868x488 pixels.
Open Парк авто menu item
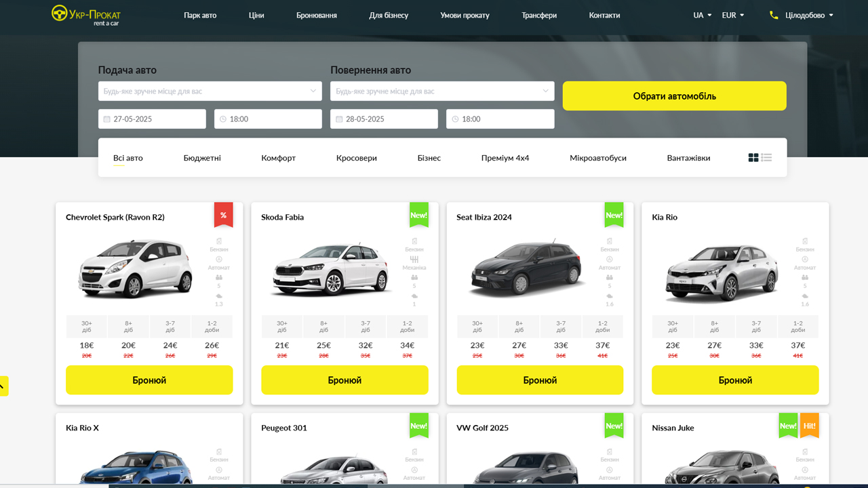pyautogui.click(x=200, y=15)
